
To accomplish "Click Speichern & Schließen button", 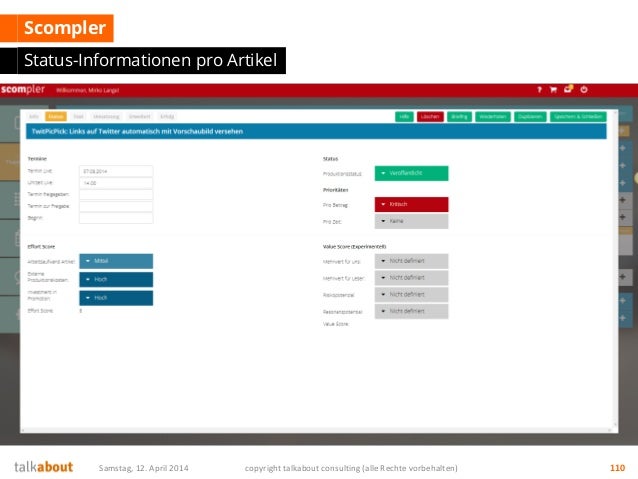I will pos(578,117).
